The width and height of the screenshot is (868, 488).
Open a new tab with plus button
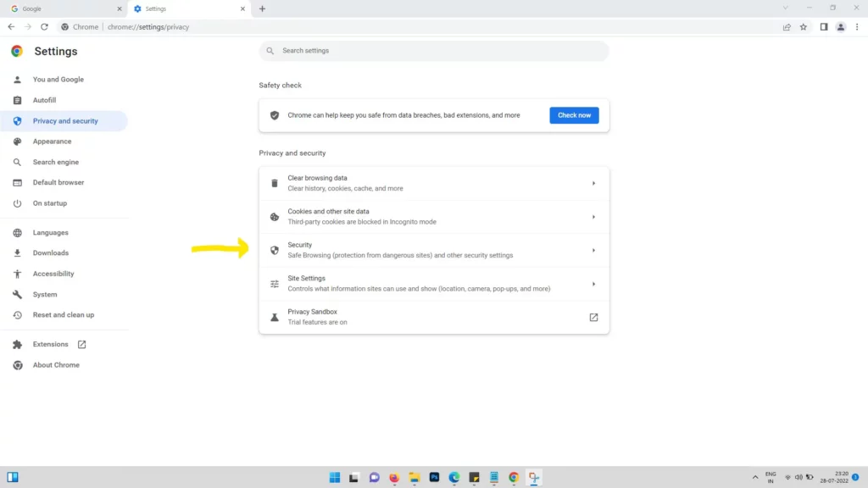coord(263,8)
